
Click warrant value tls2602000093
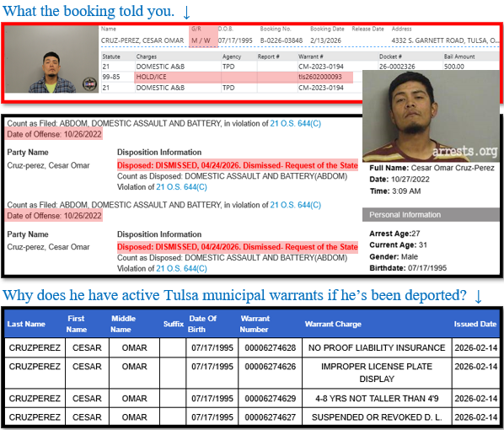[320, 77]
